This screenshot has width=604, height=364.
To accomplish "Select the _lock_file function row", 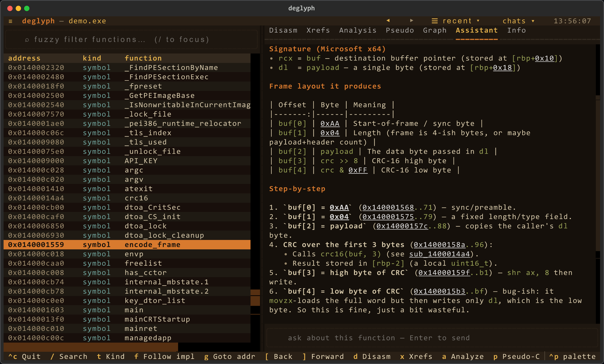I will 127,114.
